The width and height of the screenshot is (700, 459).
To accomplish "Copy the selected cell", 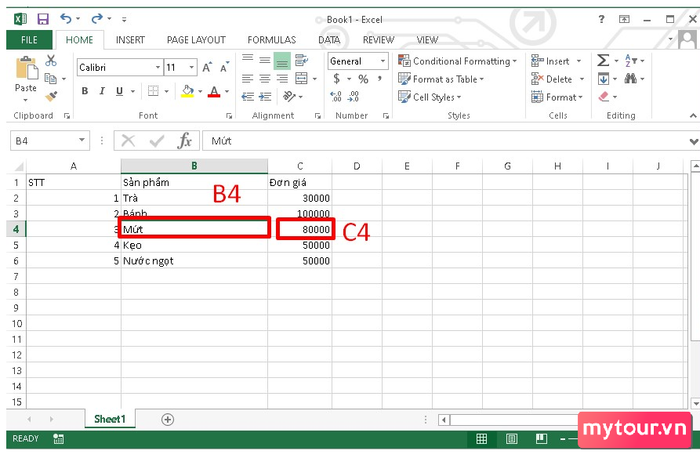I will click(x=50, y=79).
